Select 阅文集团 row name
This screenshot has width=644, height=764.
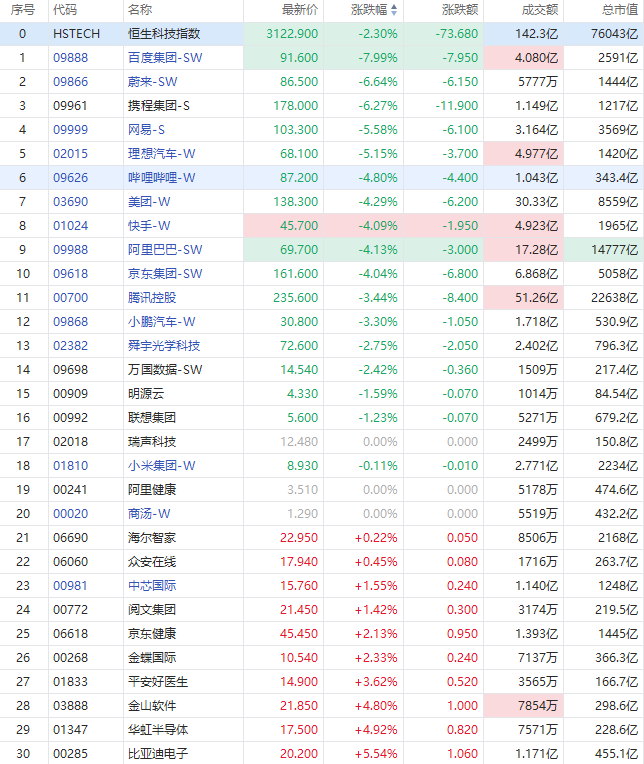tap(152, 610)
